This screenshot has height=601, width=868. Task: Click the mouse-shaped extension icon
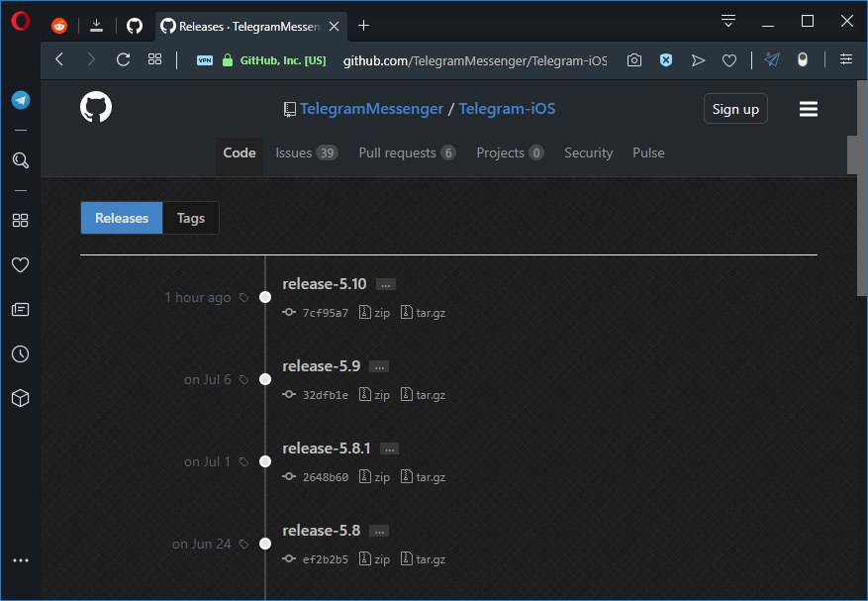click(802, 59)
